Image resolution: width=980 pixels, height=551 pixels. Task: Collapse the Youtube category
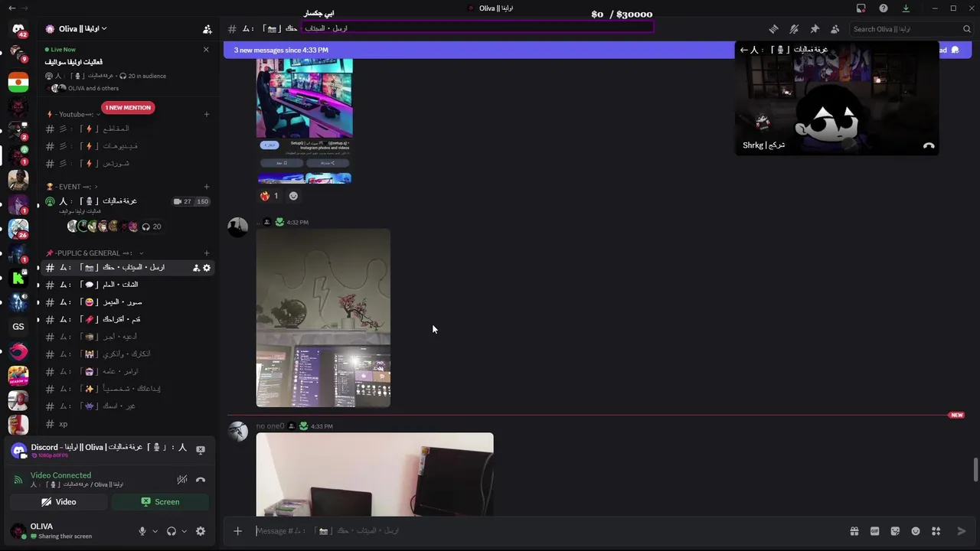(x=73, y=115)
